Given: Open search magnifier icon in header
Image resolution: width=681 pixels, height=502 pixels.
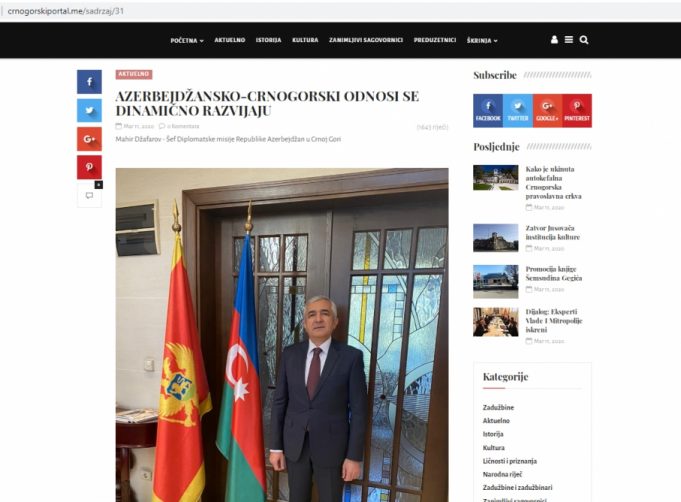Looking at the screenshot, I should [584, 40].
